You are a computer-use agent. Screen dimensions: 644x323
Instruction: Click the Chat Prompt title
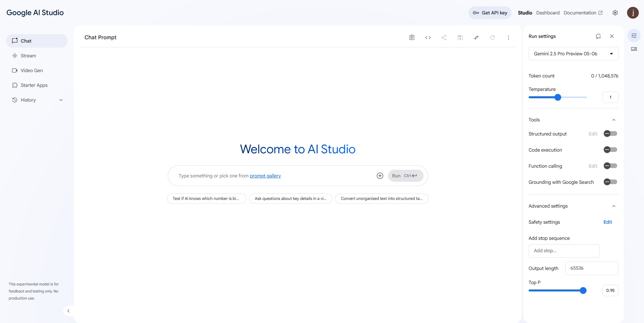coord(100,38)
